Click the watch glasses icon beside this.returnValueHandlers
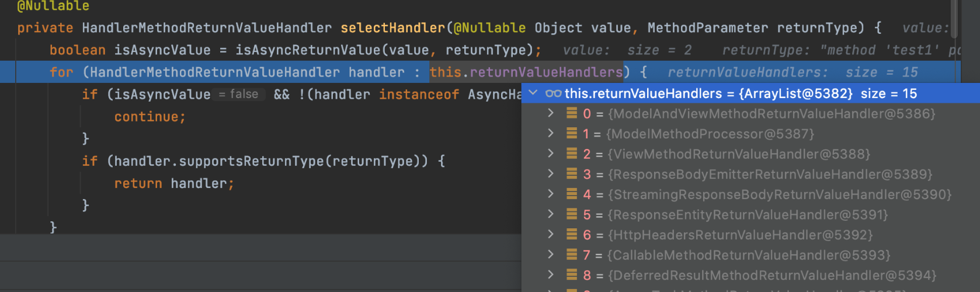This screenshot has width=980, height=292. tap(553, 93)
